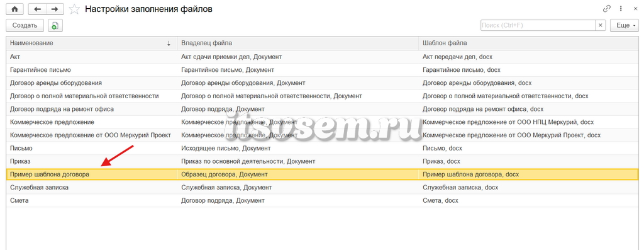Click owner Приказ по основной деятельности, Документ
Image resolution: width=644 pixels, height=250 pixels.
tap(248, 161)
